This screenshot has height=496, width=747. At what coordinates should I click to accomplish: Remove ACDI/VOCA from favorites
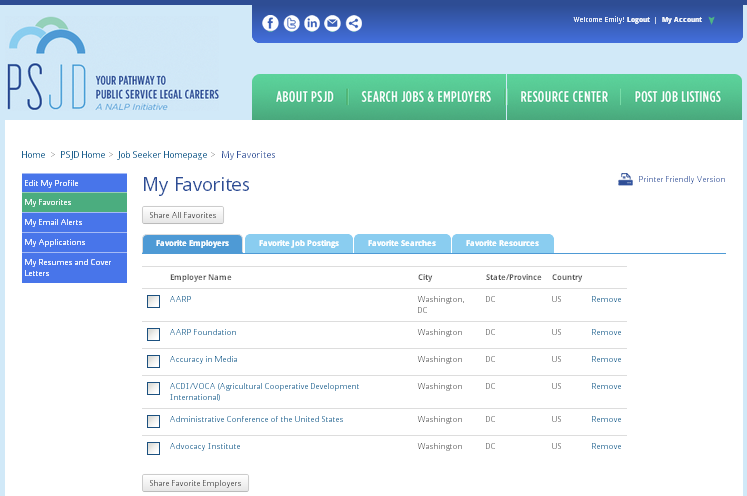pos(606,386)
